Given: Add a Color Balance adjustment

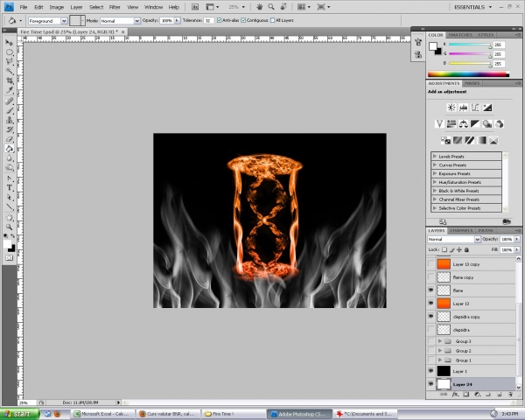Looking at the screenshot, I should (464, 124).
